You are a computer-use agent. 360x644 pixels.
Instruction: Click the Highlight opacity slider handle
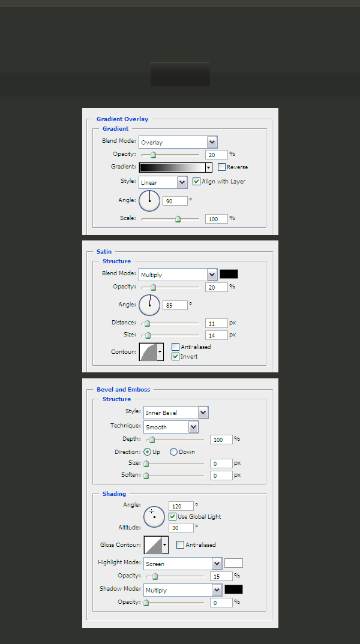click(155, 577)
